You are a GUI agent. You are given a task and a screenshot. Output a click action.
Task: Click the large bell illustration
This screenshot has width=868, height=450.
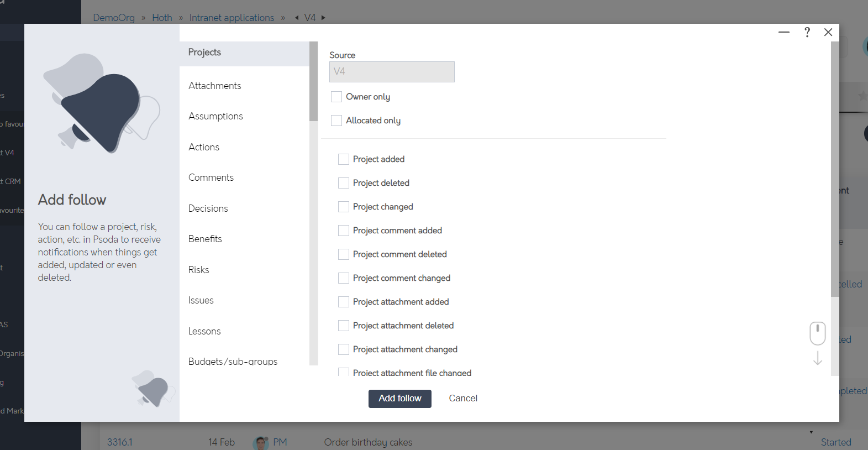click(x=101, y=103)
